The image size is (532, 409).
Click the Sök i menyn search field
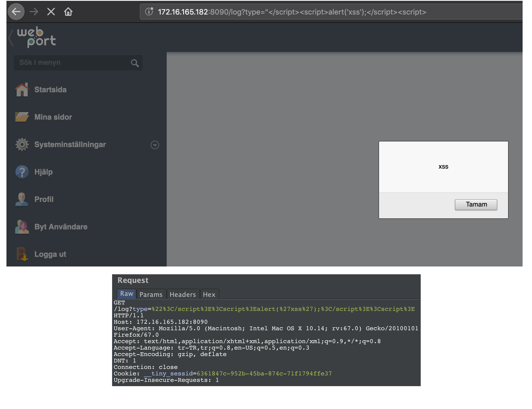pyautogui.click(x=73, y=63)
